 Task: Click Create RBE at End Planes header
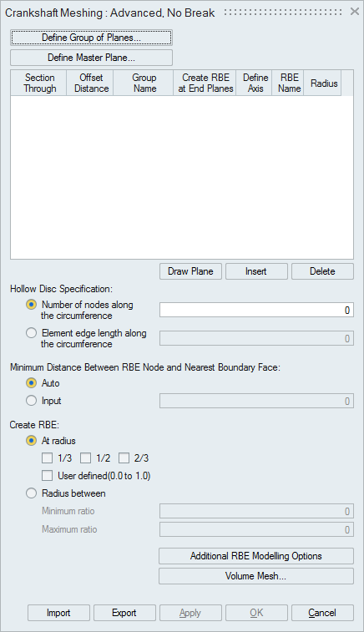click(205, 83)
